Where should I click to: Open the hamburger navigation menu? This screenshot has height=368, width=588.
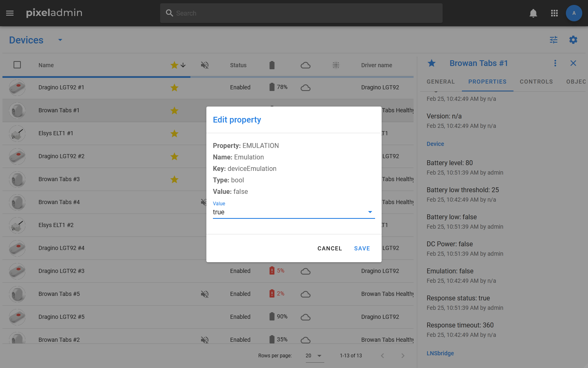10,13
